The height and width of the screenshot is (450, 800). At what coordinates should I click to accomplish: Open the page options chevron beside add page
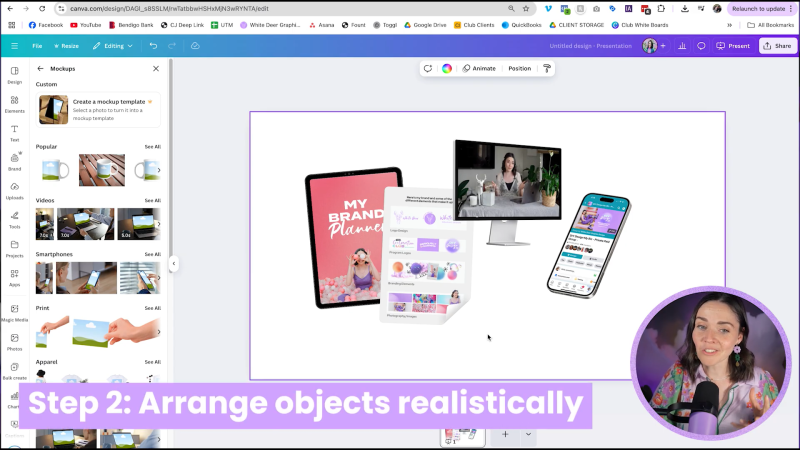[x=529, y=435]
